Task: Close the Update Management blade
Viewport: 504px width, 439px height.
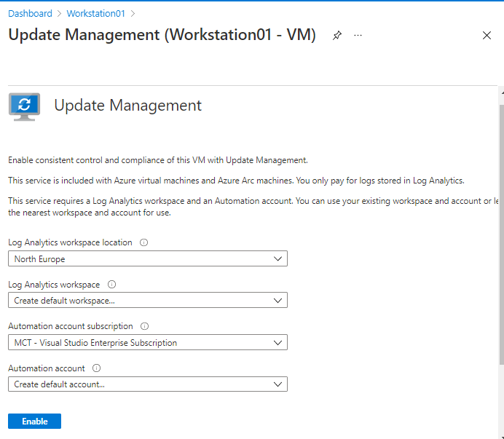Action: [x=487, y=36]
